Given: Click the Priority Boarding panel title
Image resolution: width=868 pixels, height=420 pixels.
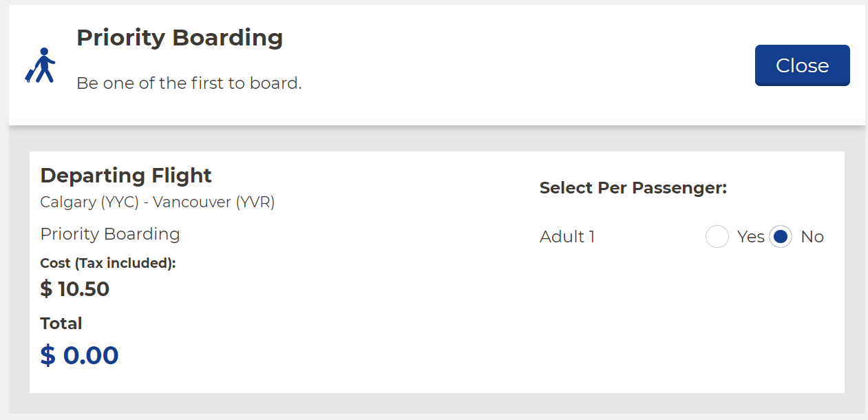Looking at the screenshot, I should pyautogui.click(x=180, y=37).
